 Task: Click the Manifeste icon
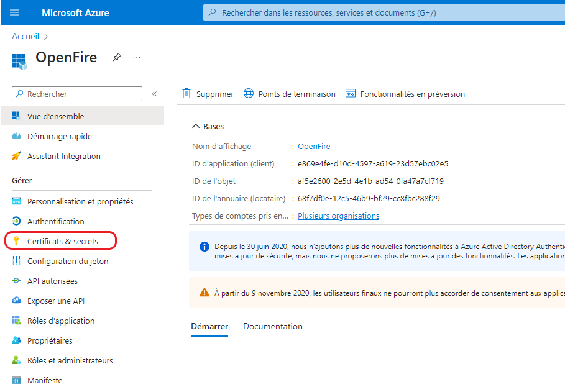coord(16,380)
